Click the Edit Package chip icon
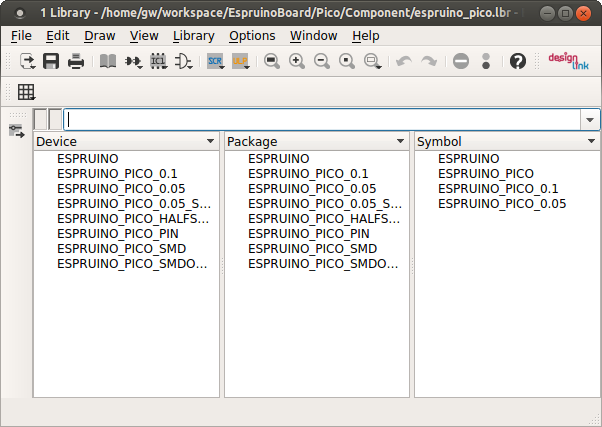Viewport: 602px width, 427px height. tap(159, 61)
